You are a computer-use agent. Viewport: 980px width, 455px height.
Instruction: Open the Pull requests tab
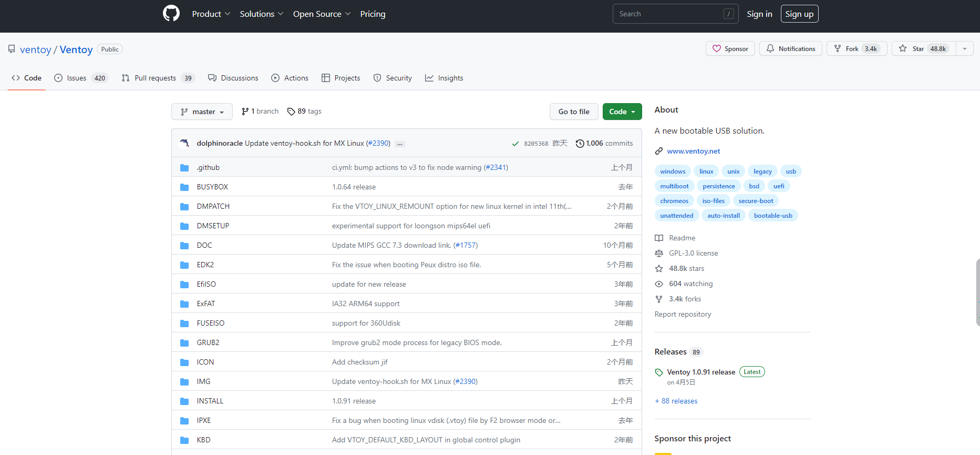pyautogui.click(x=158, y=78)
